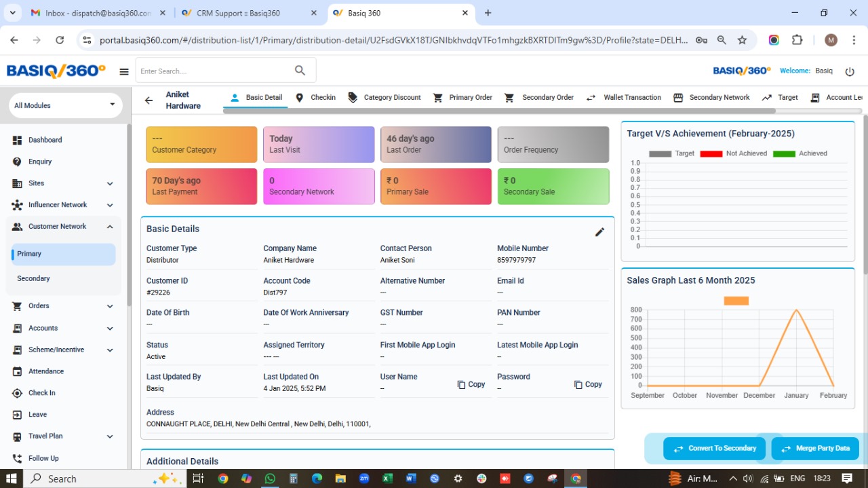
Task: Select the Check In target icon
Action: pos(16,393)
